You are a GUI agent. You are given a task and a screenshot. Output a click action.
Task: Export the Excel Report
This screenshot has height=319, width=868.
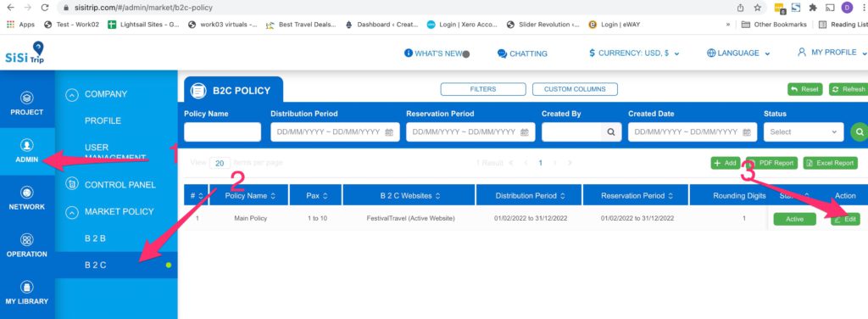coord(831,163)
